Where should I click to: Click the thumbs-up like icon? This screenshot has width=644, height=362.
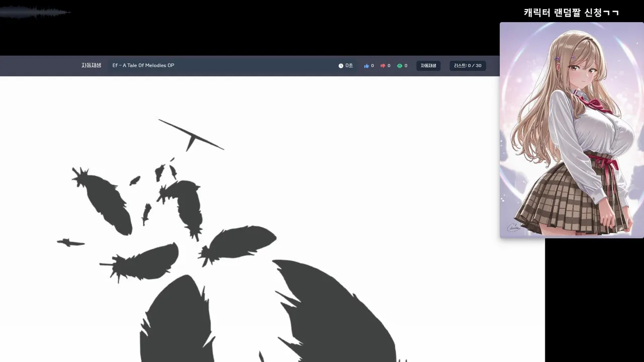(366, 66)
